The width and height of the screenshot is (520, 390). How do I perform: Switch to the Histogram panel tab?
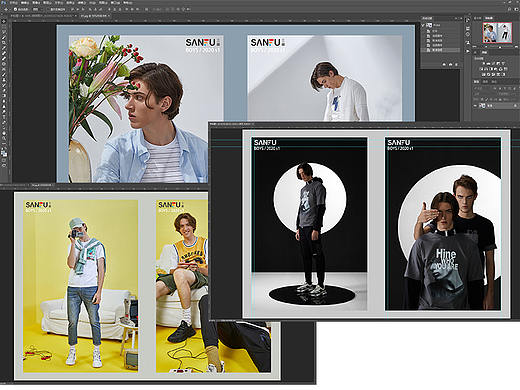(477, 18)
